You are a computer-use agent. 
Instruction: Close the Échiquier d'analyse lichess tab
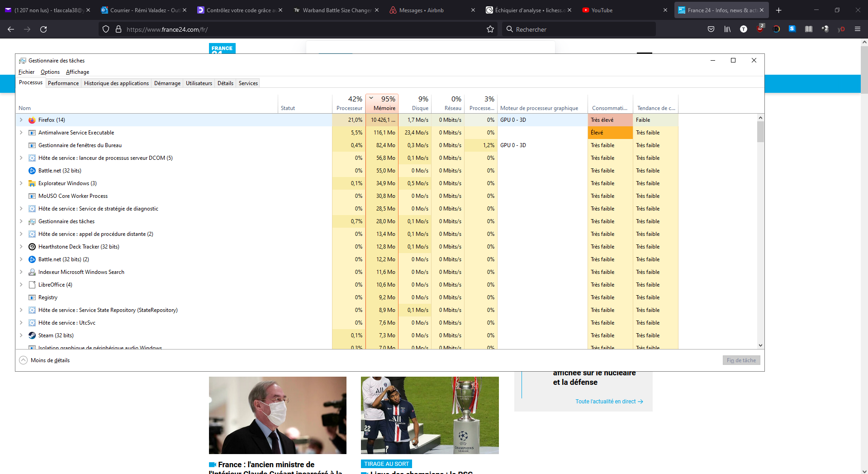coord(569,10)
